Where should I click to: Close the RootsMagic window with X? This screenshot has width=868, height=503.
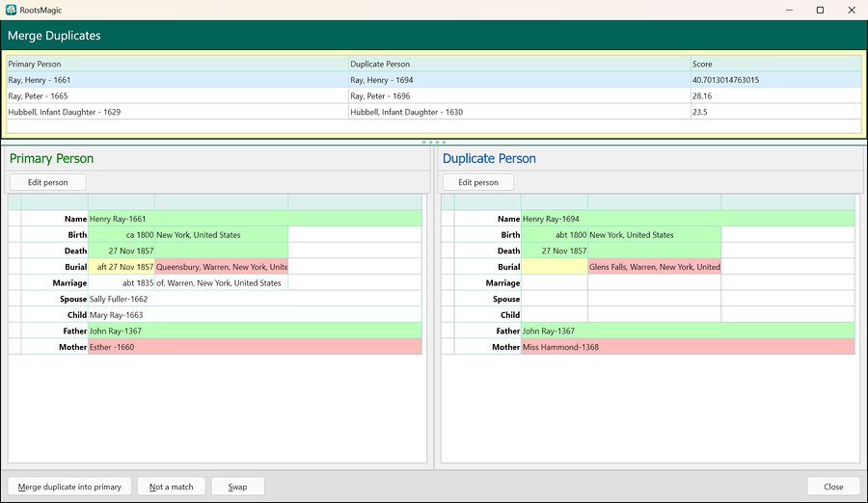[x=852, y=10]
